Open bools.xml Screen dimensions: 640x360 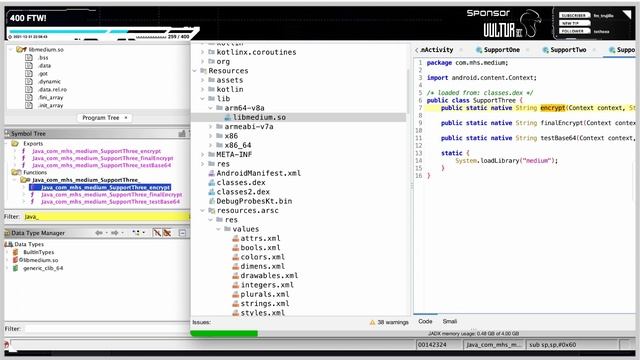click(x=260, y=248)
